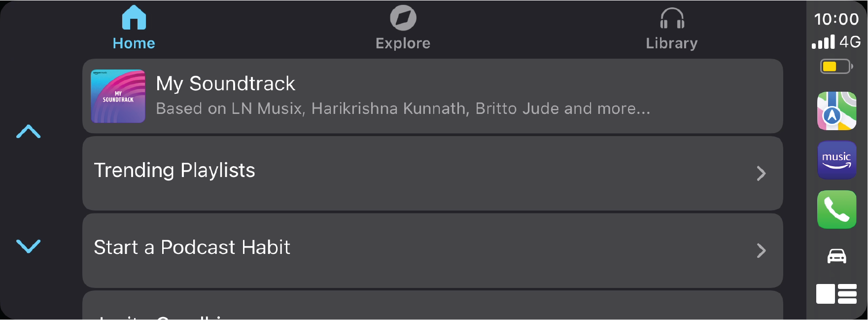The image size is (868, 320).
Task: Tap the car icon in the sidebar
Action: [836, 256]
